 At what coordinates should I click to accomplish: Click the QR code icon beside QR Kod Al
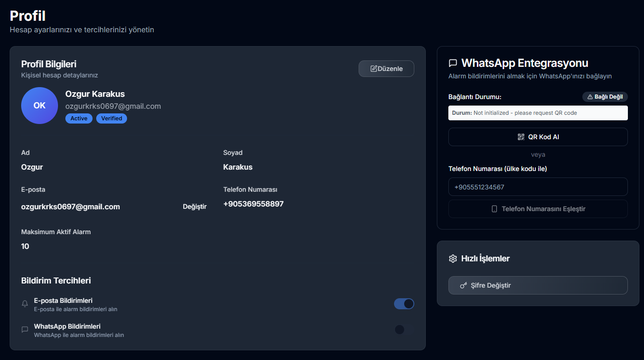521,136
